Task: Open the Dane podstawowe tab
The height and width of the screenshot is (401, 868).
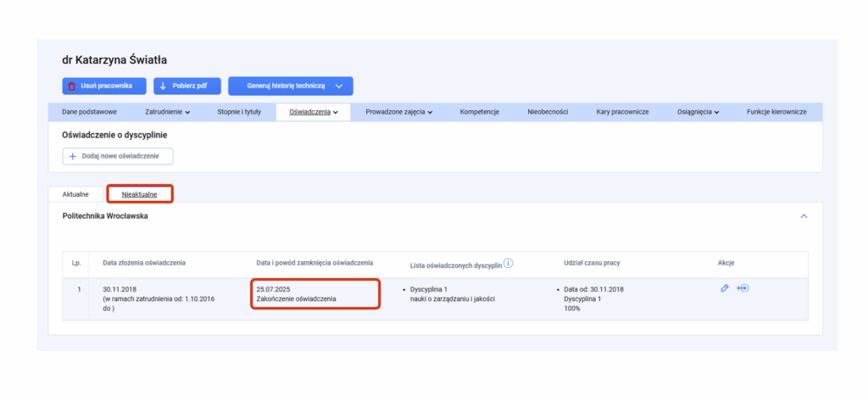Action: click(89, 112)
